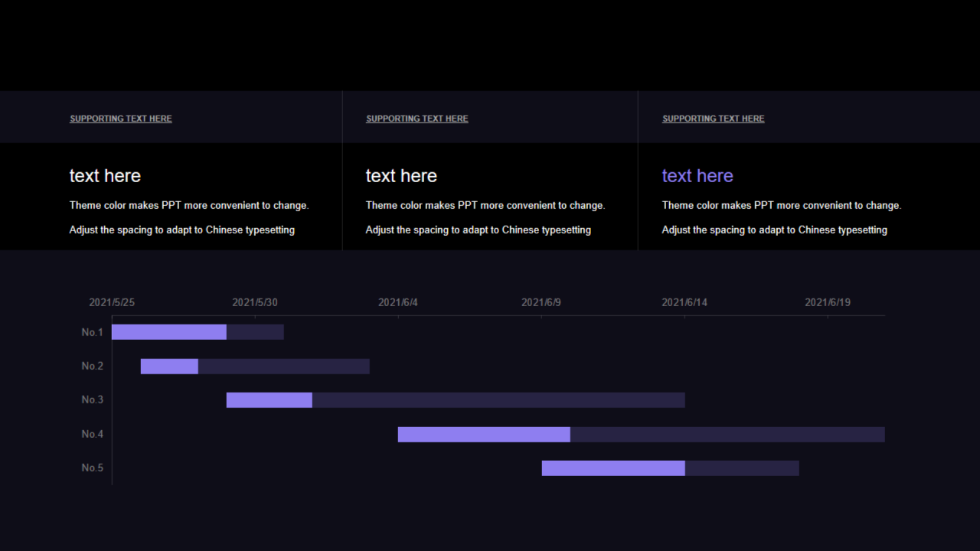Click the 2021/5/30 date label
The image size is (980, 551).
click(x=255, y=302)
